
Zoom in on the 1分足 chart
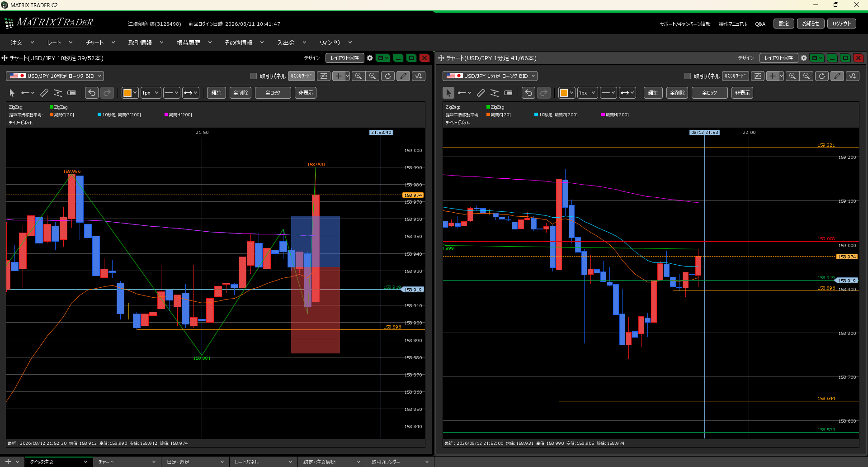pos(793,76)
